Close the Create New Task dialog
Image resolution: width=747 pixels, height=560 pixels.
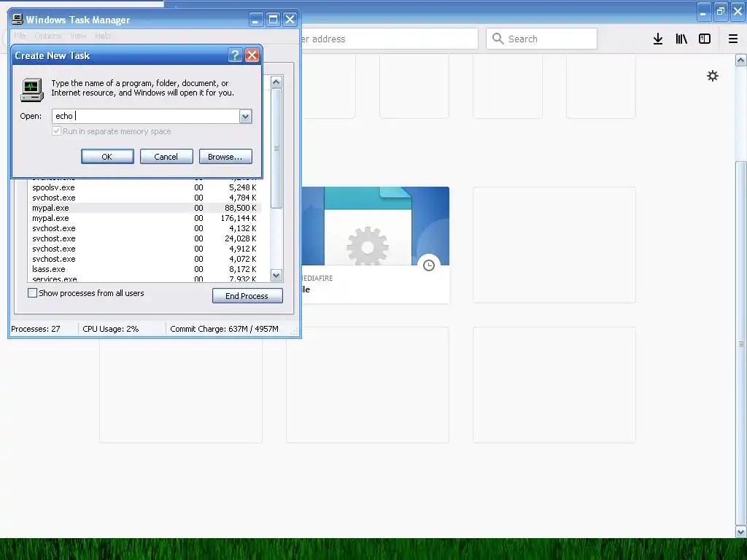pos(252,55)
